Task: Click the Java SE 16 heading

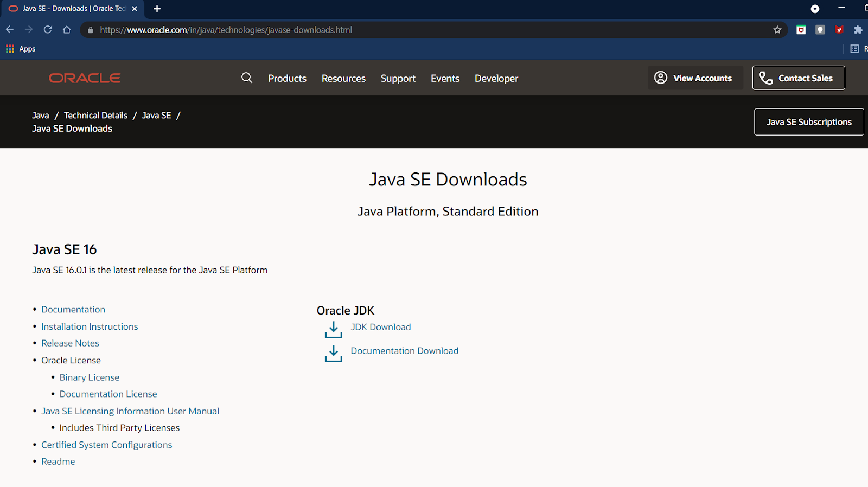Action: pyautogui.click(x=65, y=249)
